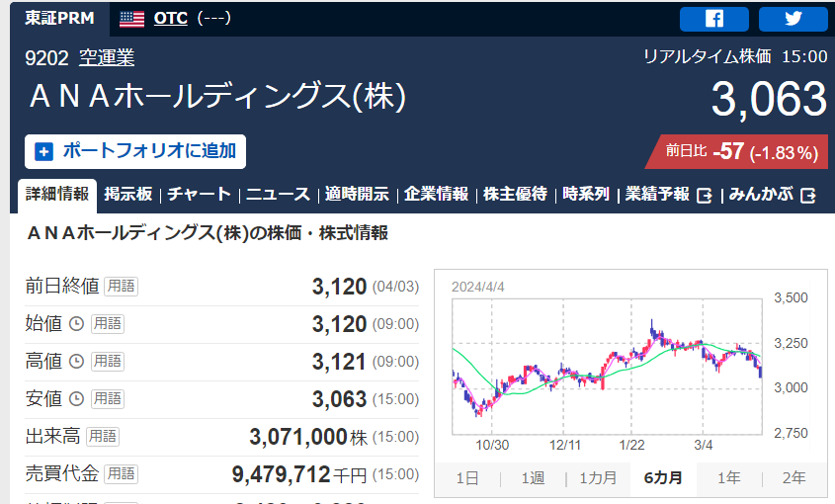Click 用語 glossary button for 安値
The width and height of the screenshot is (835, 504).
coord(108,398)
